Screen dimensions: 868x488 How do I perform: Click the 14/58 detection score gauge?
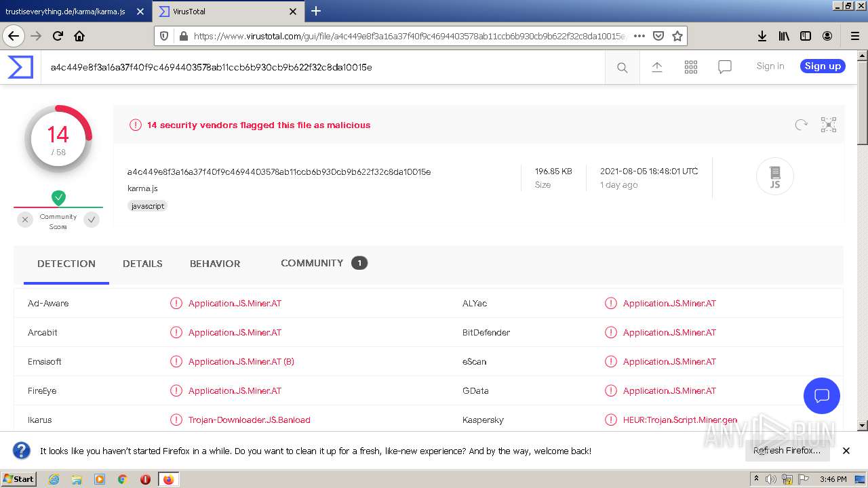58,139
